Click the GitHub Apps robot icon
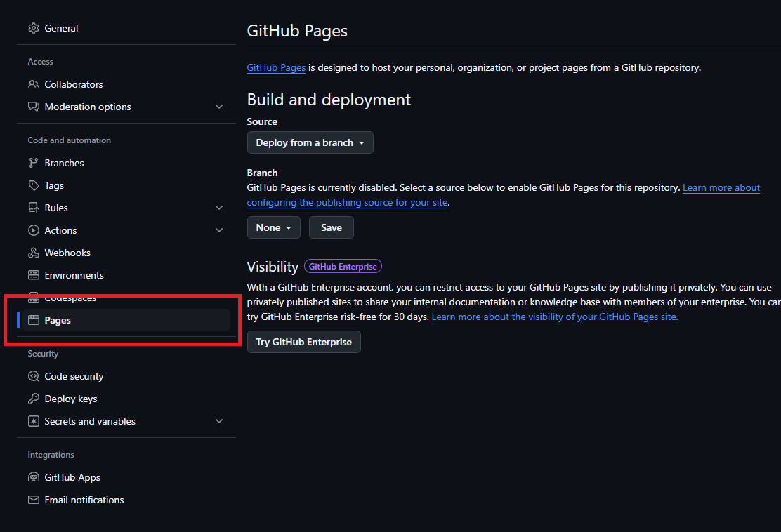Image resolution: width=781 pixels, height=532 pixels. click(x=34, y=477)
